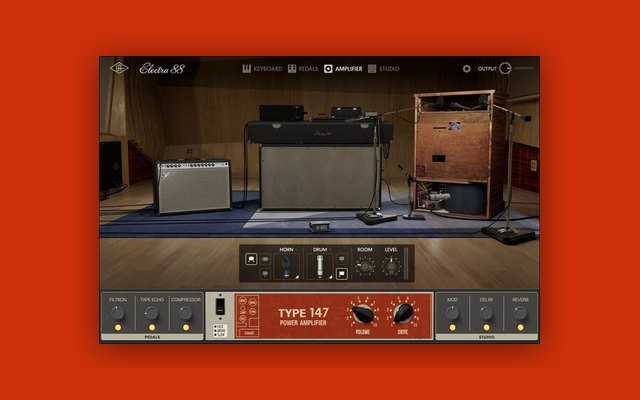Viewport: 640px width, 400px height.
Task: Click the Room knob
Action: [365, 267]
